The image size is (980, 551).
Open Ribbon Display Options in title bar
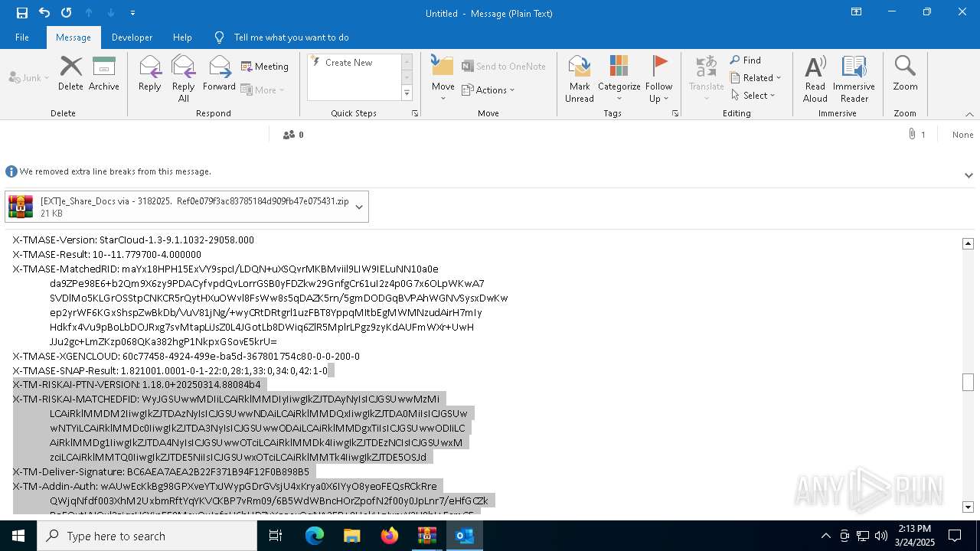856,12
